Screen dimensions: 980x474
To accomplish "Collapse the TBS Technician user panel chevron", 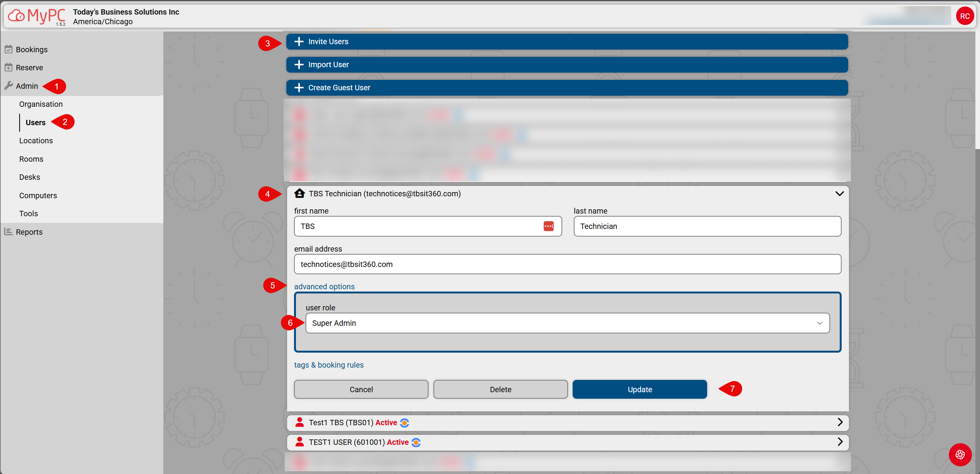I will click(840, 194).
